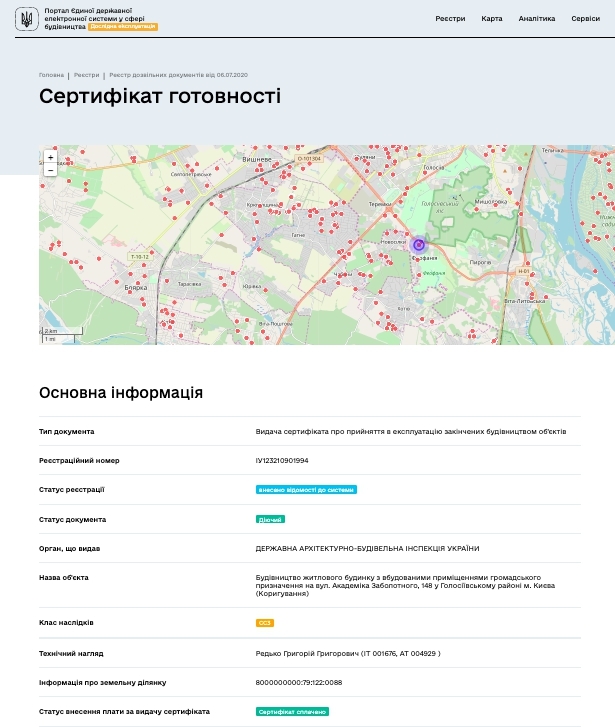Click the внесено відомості до системи badge

tap(306, 490)
